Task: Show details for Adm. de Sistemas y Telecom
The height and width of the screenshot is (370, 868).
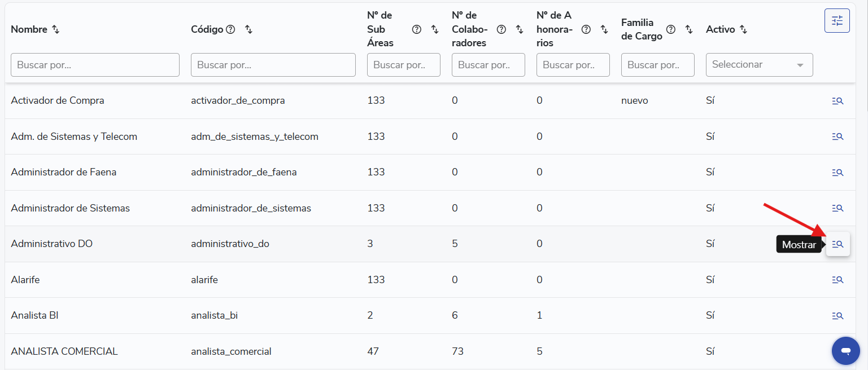Action: [x=838, y=136]
